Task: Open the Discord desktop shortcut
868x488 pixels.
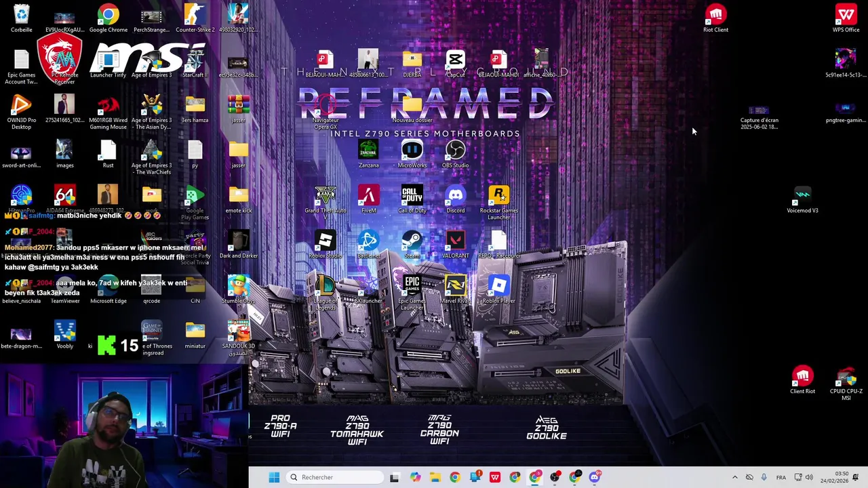Action: coord(455,199)
